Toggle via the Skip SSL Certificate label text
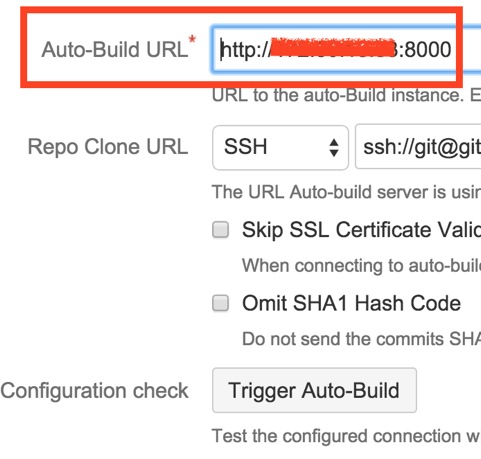481x459 pixels. (361, 230)
